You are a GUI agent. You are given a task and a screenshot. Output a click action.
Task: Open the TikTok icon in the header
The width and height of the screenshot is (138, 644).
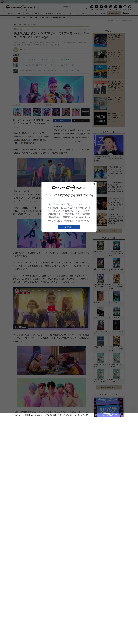[x=96, y=7]
